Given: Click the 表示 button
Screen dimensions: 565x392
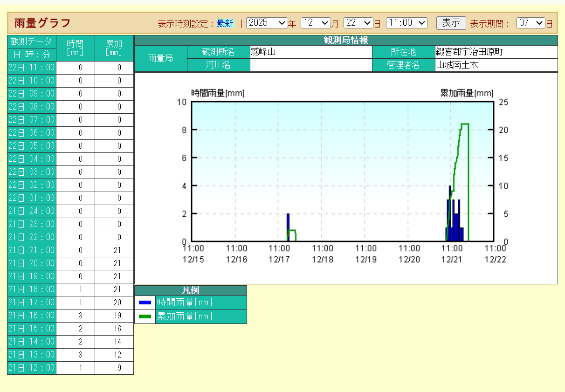Looking at the screenshot, I should (451, 23).
